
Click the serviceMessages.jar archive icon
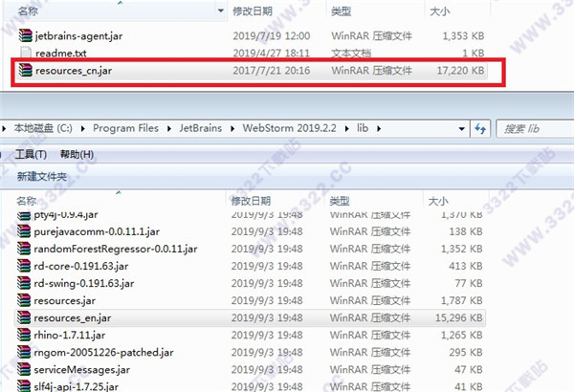coord(24,369)
